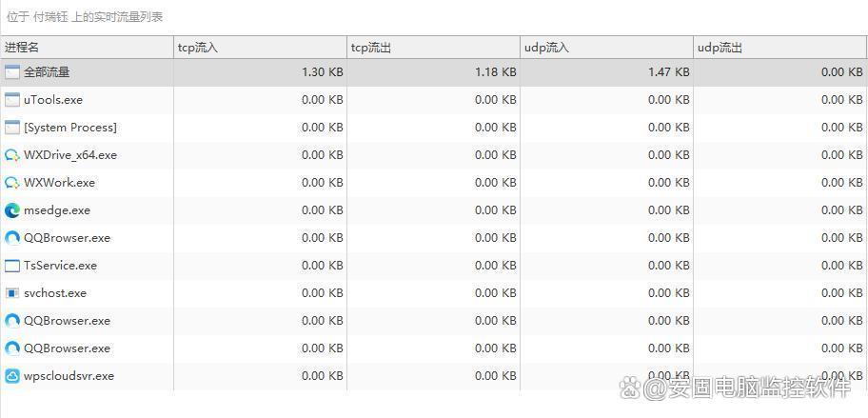Image resolution: width=868 pixels, height=418 pixels.
Task: Click 全部流量 udp流出 0.00 KB value
Action: pyautogui.click(x=842, y=72)
